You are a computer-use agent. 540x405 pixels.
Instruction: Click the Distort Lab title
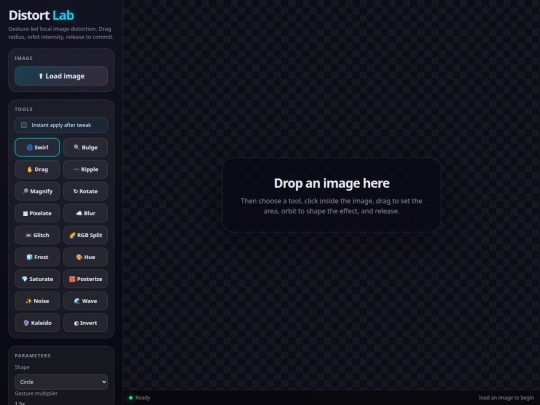pyautogui.click(x=41, y=15)
